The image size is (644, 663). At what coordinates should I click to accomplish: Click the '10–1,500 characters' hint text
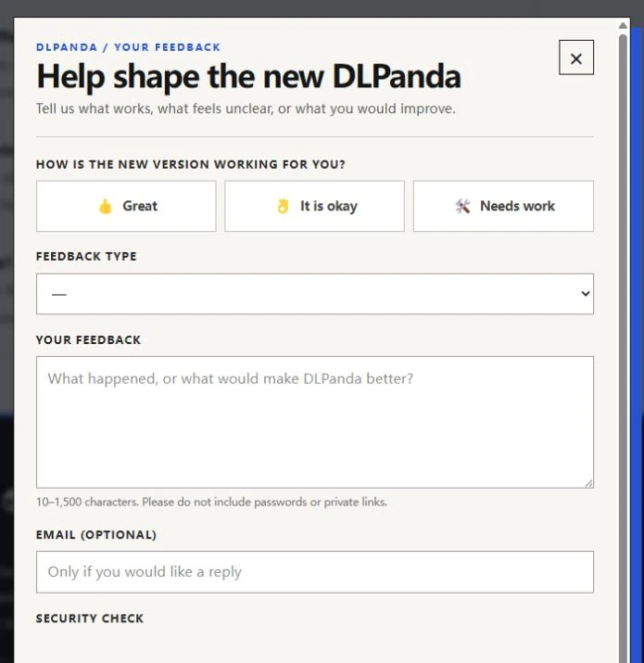211,502
